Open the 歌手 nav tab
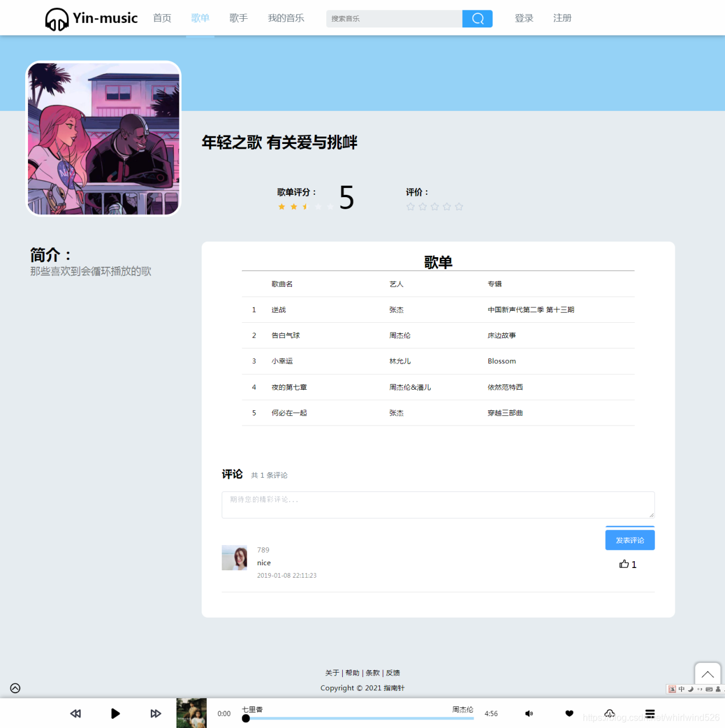Screen dimensions: 725x728 (x=238, y=18)
